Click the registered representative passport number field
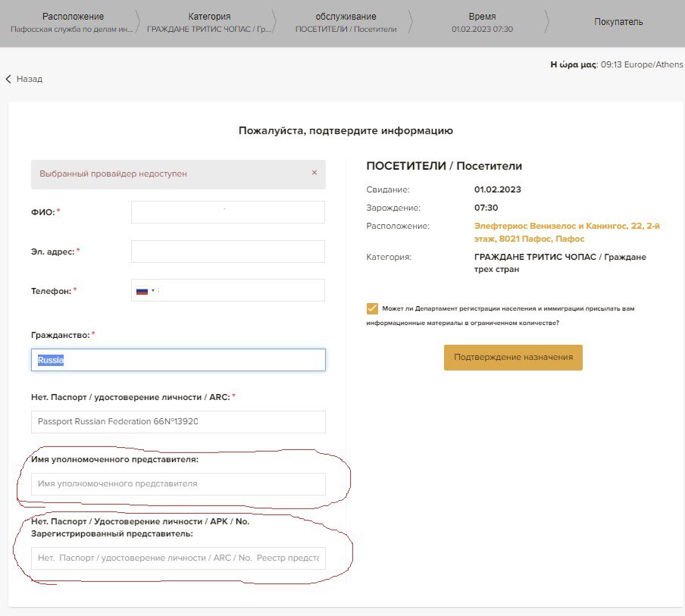Image resolution: width=685 pixels, height=616 pixels. coord(178,558)
